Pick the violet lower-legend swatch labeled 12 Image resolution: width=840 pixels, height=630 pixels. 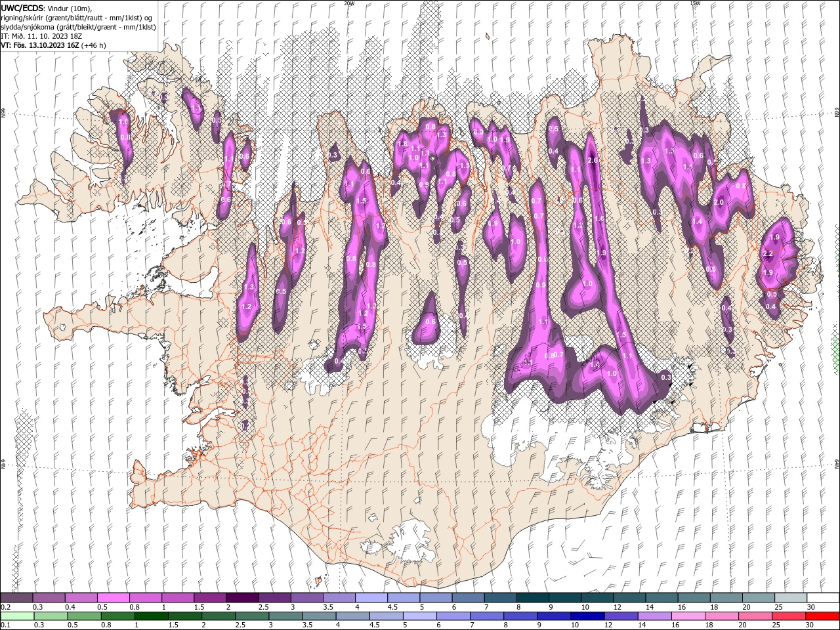tap(620, 616)
